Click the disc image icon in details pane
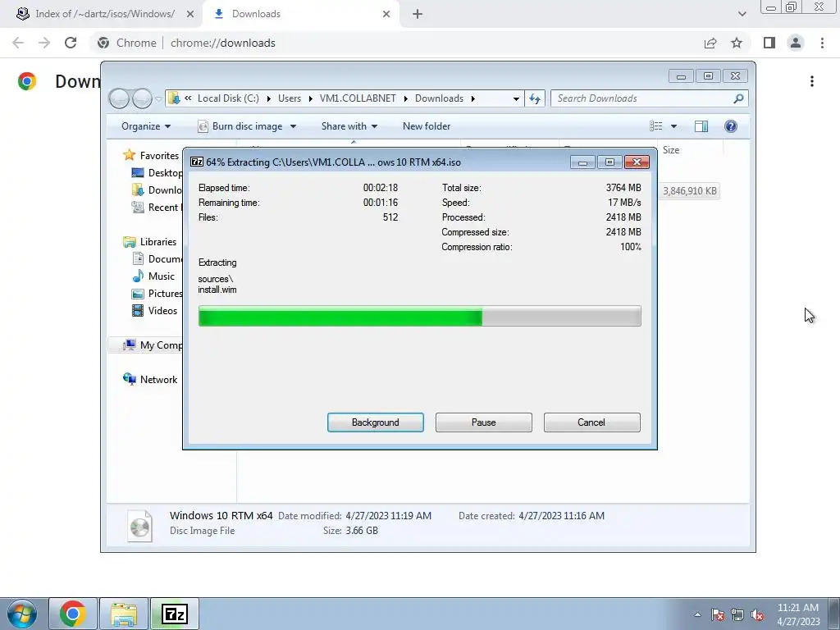Viewport: 840px width, 630px height. tap(139, 526)
